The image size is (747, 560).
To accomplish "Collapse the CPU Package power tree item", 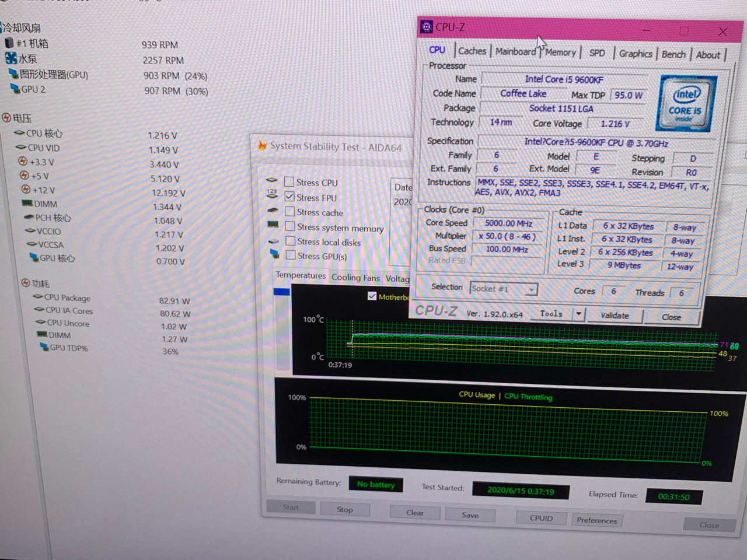I will pyautogui.click(x=39, y=297).
